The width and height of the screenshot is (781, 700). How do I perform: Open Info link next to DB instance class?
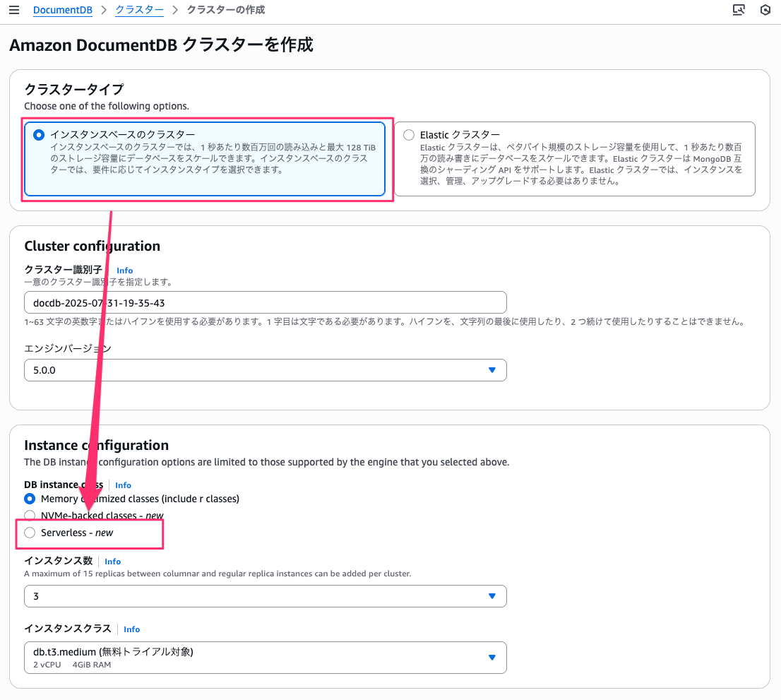coord(123,485)
